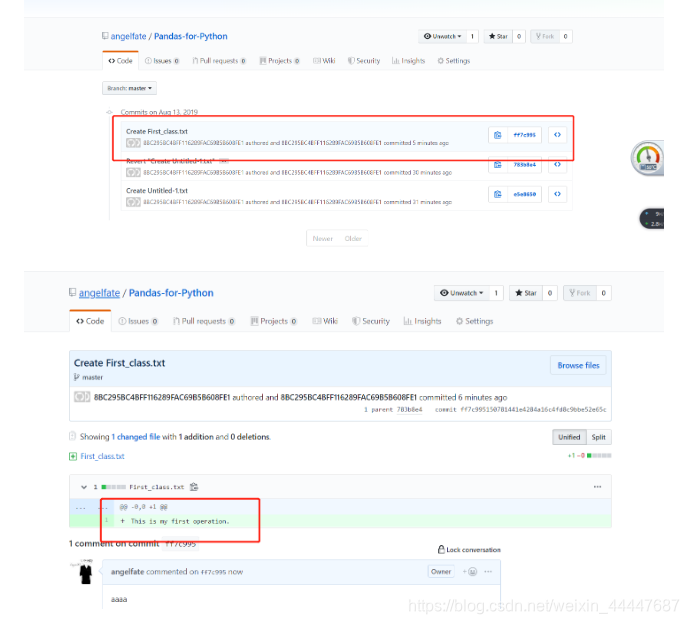Screen dimensions: 689x624
Task: Open the Branch: master dropdown
Action: [x=129, y=88]
